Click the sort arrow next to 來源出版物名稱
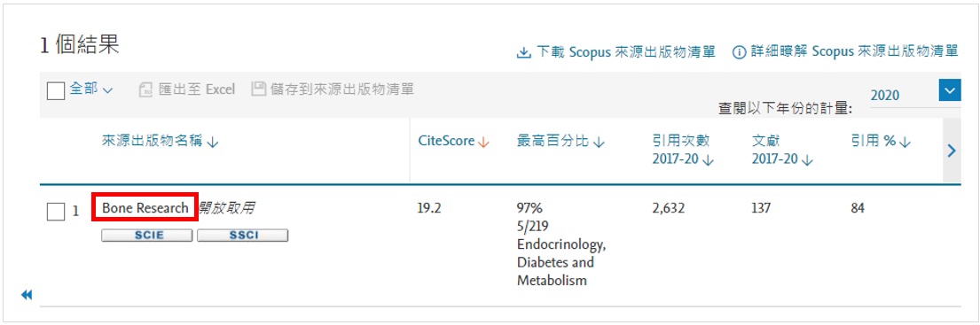This screenshot has width=980, height=325. (x=213, y=143)
